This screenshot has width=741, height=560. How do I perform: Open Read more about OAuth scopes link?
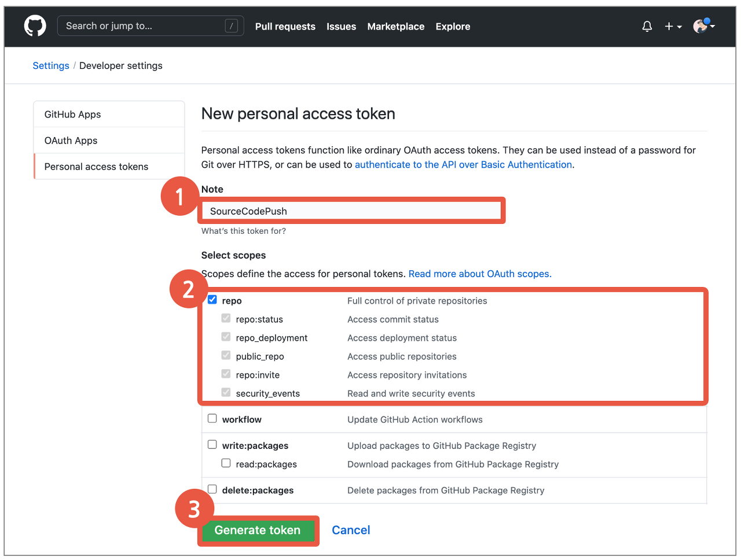tap(479, 274)
